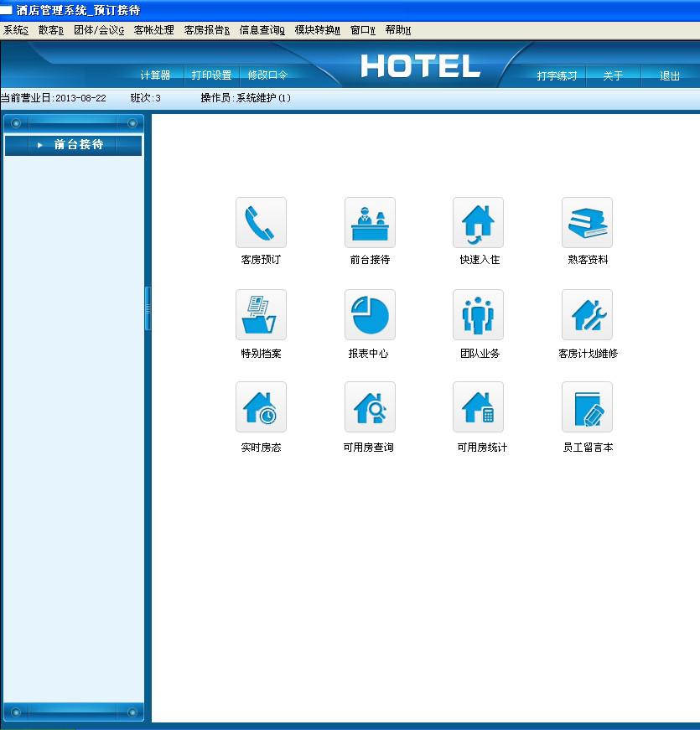Expand the 前台接待 sidebar section
The width and height of the screenshot is (700, 730).
pyautogui.click(x=73, y=145)
